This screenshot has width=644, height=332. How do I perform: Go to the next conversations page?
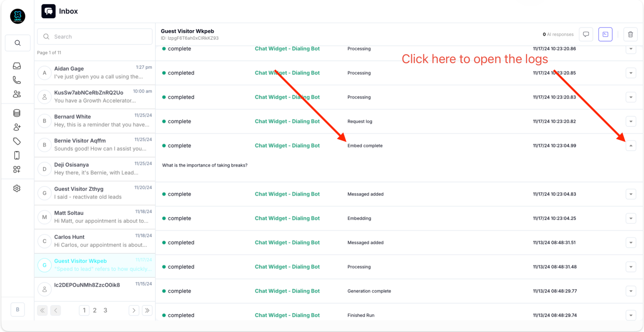tap(134, 310)
